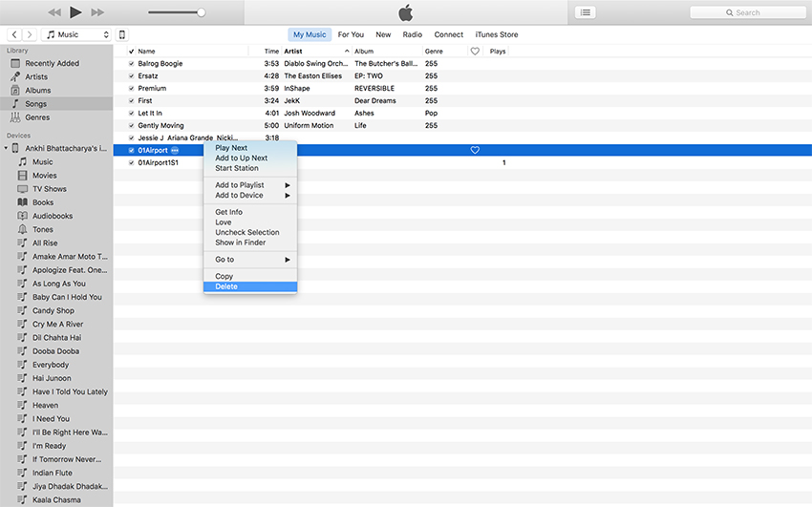Collapse the Ankhi Bhattacharya's device tree

click(6, 148)
